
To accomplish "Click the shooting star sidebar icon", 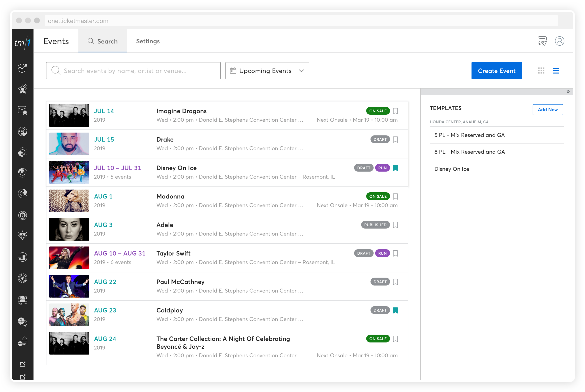I will tap(22, 89).
